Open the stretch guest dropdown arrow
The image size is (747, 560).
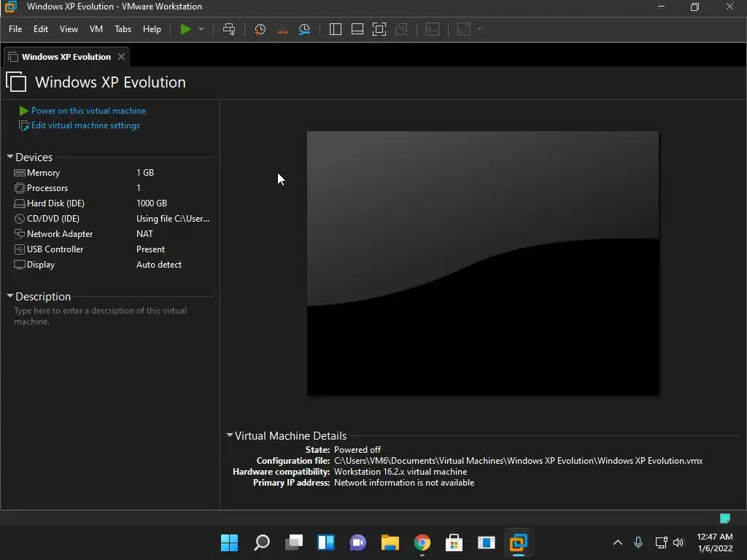479,29
